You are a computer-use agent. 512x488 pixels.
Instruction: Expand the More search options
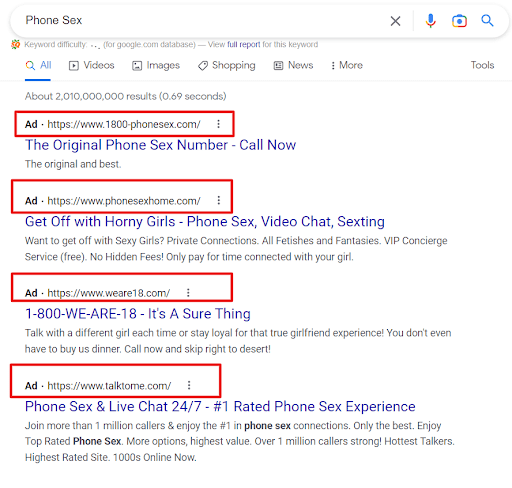[347, 65]
